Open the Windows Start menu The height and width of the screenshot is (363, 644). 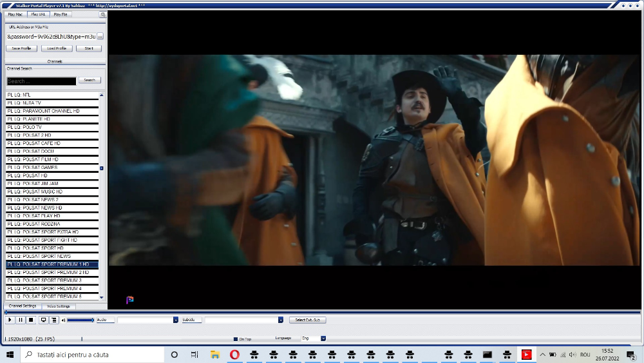click(10, 355)
